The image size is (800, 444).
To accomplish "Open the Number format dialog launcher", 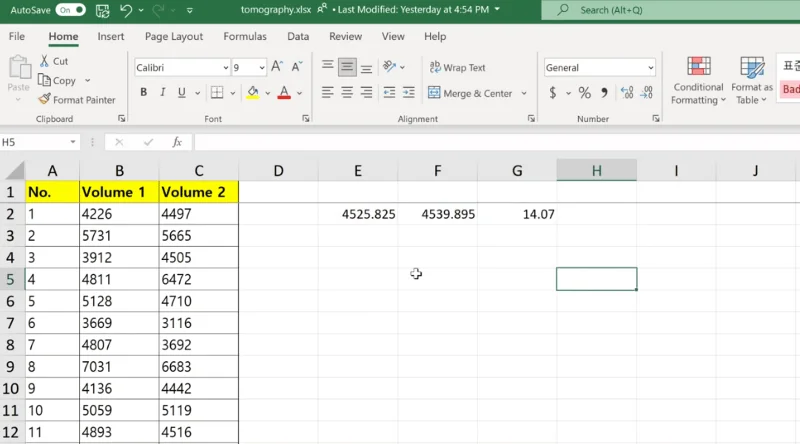I will (x=656, y=118).
